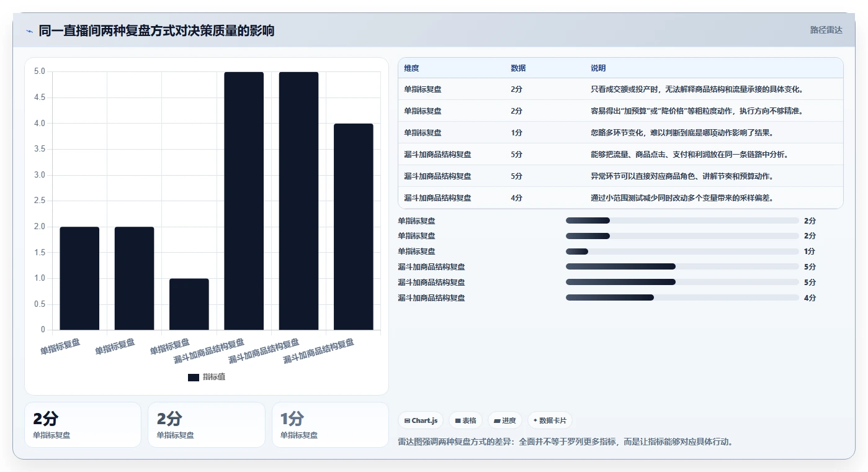Click the chart bar with value 4.0
The image size is (868, 472).
pyautogui.click(x=354, y=227)
